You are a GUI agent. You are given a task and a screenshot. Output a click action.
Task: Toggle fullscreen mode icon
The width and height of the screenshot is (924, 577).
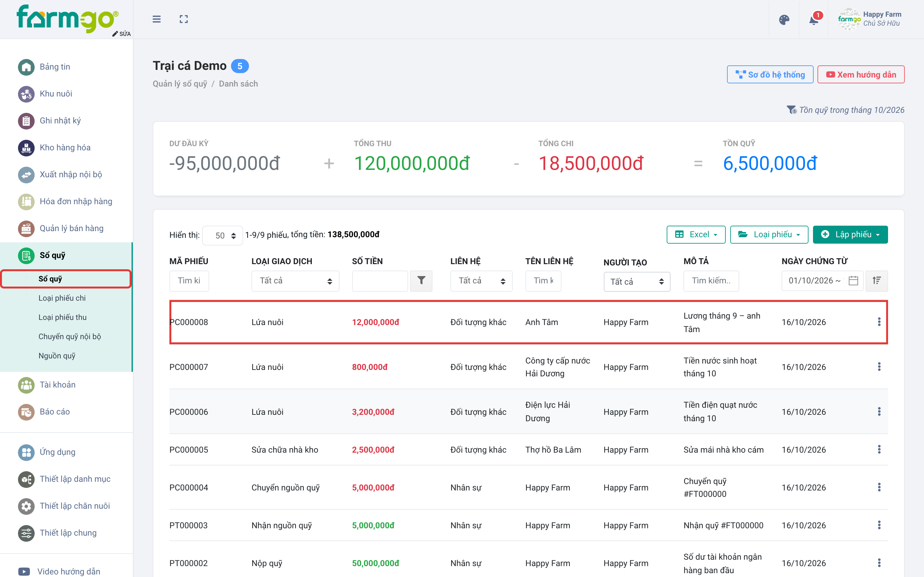coord(184,19)
